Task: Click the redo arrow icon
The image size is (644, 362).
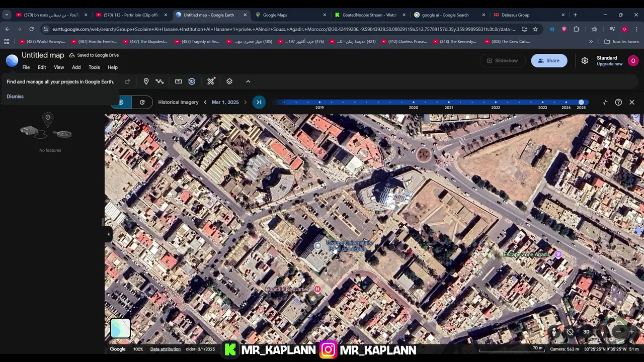Action: [x=127, y=81]
